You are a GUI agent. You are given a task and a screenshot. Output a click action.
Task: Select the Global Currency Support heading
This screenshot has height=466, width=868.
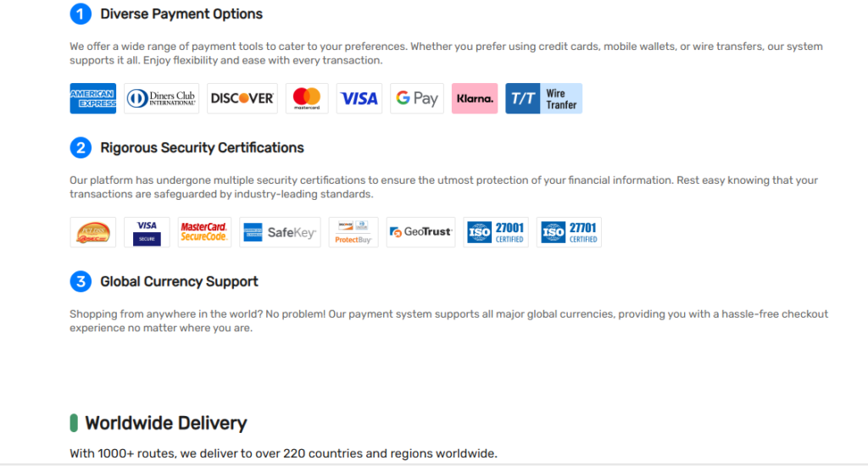tap(179, 281)
